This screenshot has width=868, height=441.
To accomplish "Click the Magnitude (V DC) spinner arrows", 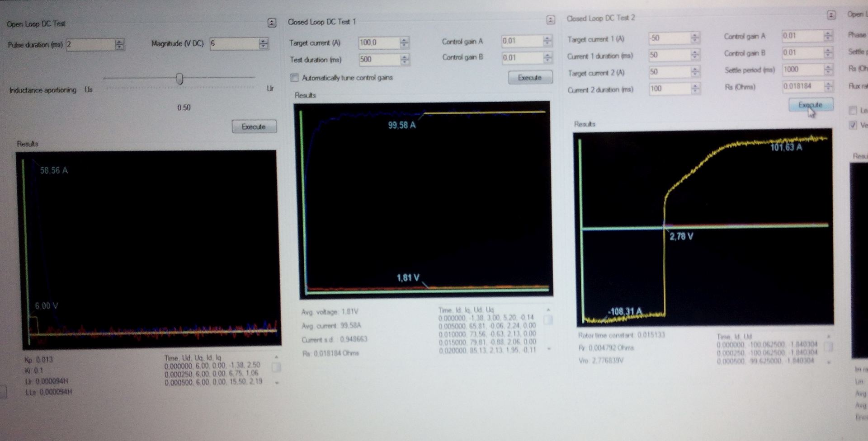I will (x=264, y=44).
